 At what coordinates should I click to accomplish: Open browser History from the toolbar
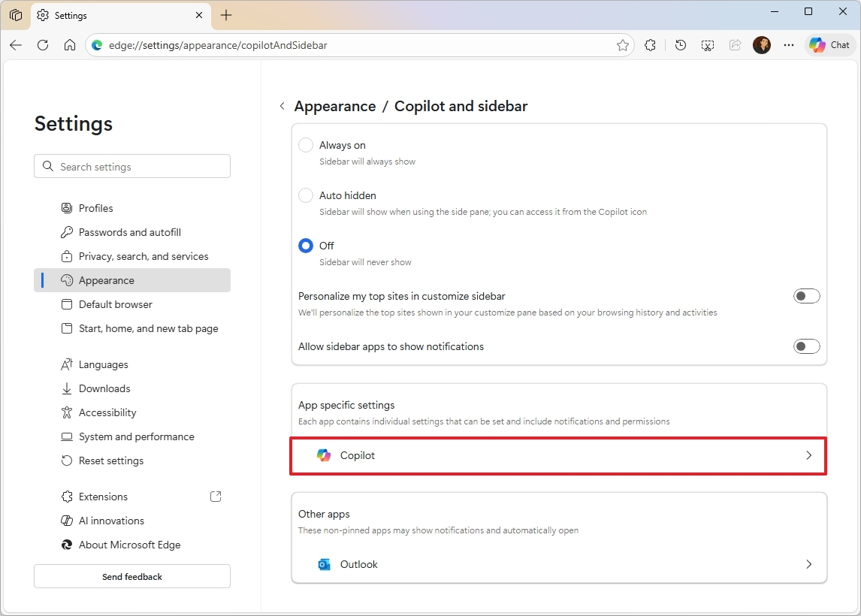[680, 45]
